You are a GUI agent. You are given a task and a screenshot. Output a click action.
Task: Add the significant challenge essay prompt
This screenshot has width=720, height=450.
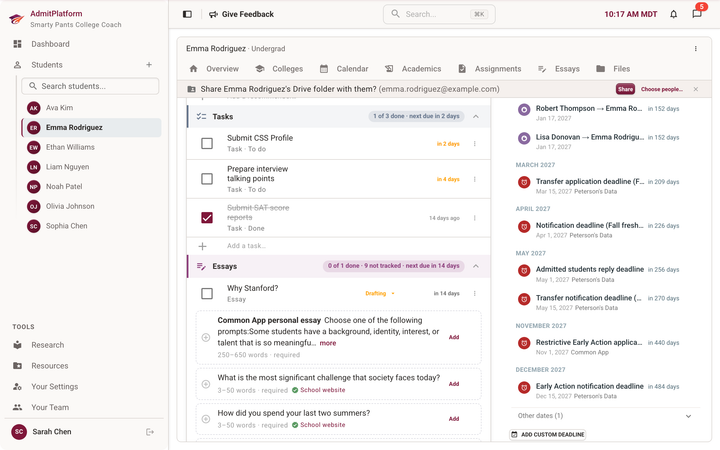[x=454, y=384]
